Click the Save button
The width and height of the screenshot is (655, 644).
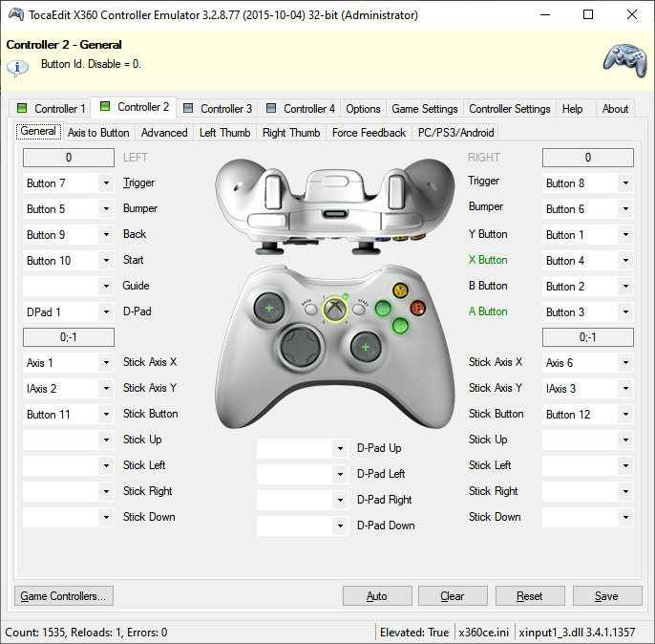click(607, 596)
